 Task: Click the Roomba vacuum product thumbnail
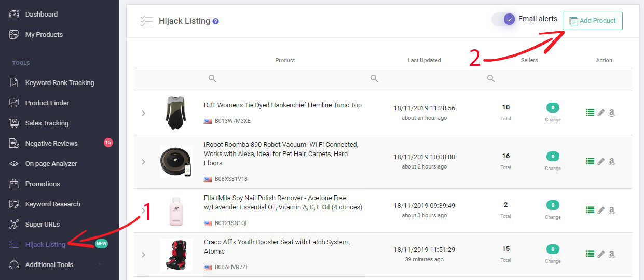176,162
